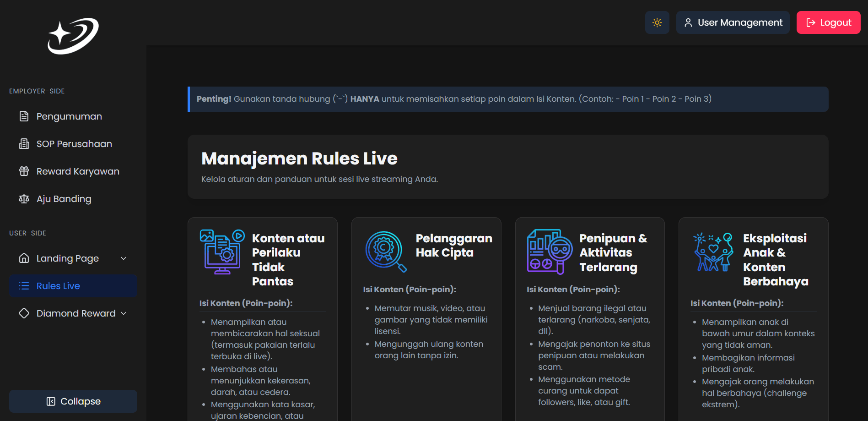Click the Pengumuman document icon
Viewport: 868px width, 421px height.
[x=24, y=116]
